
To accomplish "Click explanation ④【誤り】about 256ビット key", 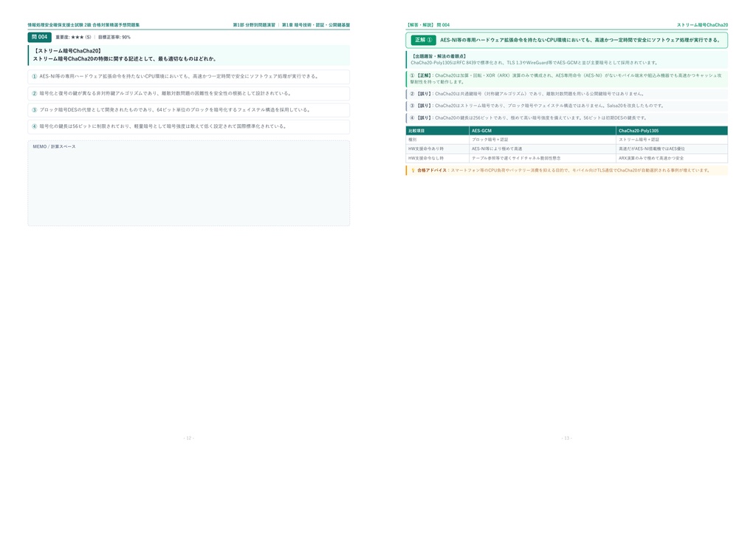I will click(x=567, y=117).
